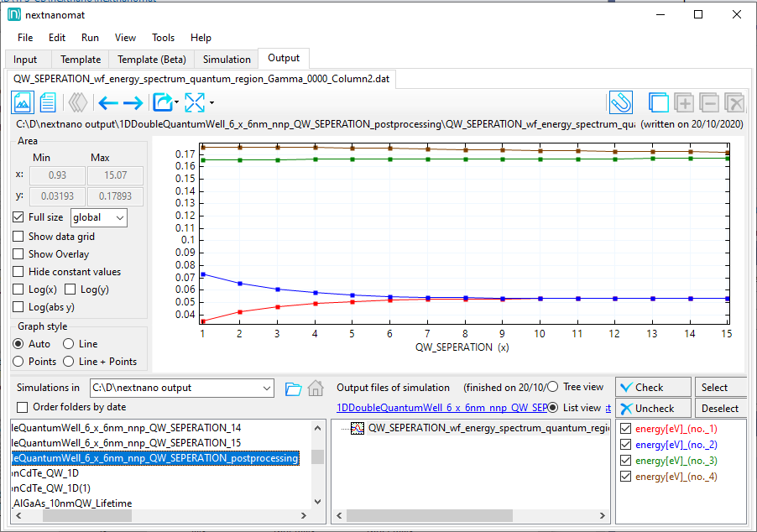Screen dimensions: 757x532
Task: Uncheck energy[eV]_(no._3) series
Action: [625, 461]
